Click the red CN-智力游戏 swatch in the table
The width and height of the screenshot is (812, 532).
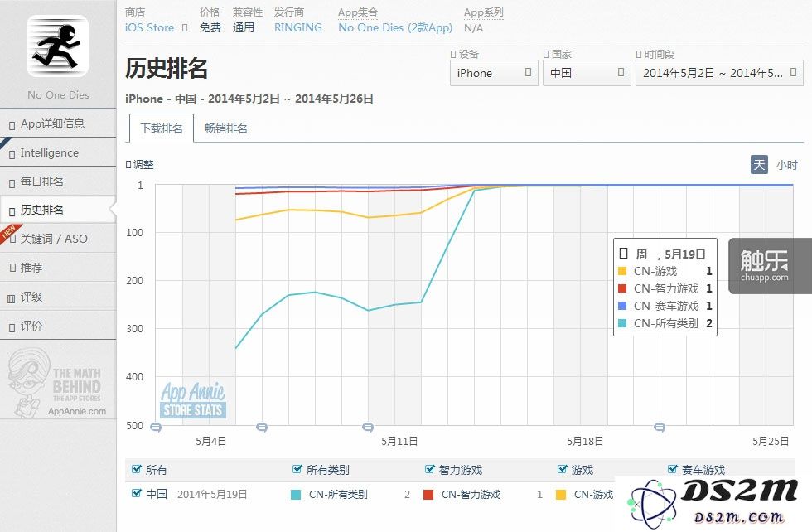[428, 495]
